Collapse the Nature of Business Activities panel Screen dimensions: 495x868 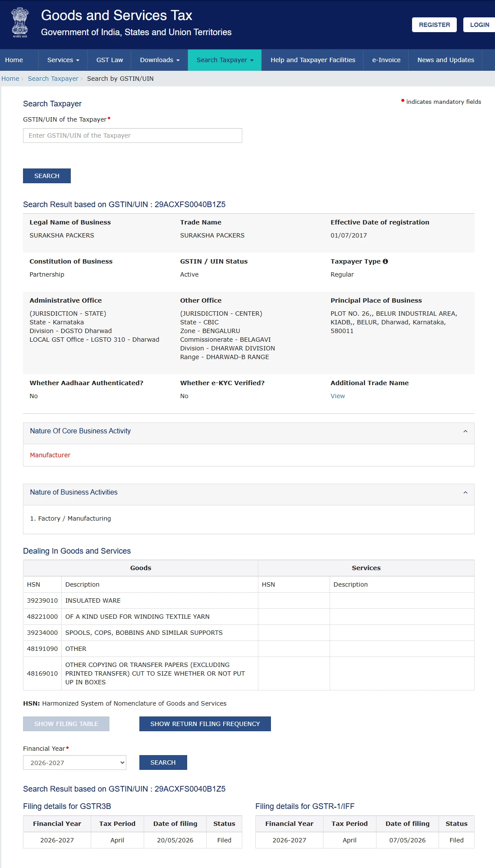pos(465,492)
